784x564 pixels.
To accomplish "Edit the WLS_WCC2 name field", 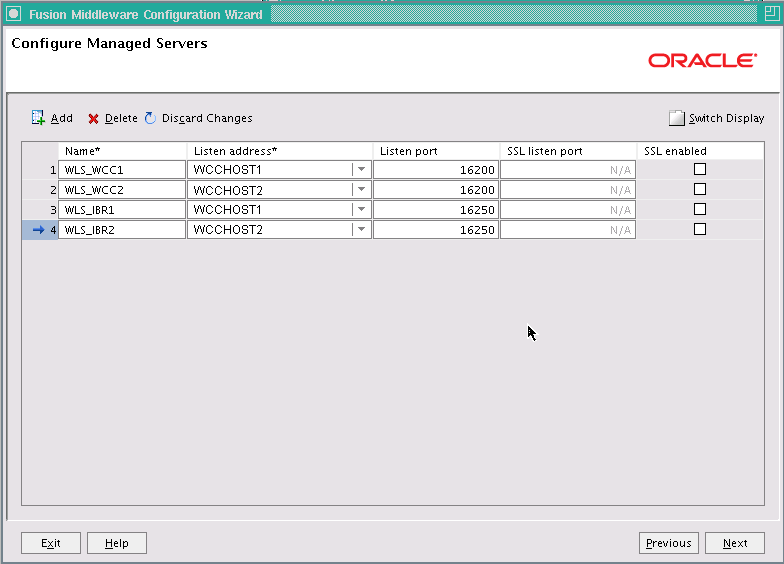I will click(x=122, y=190).
